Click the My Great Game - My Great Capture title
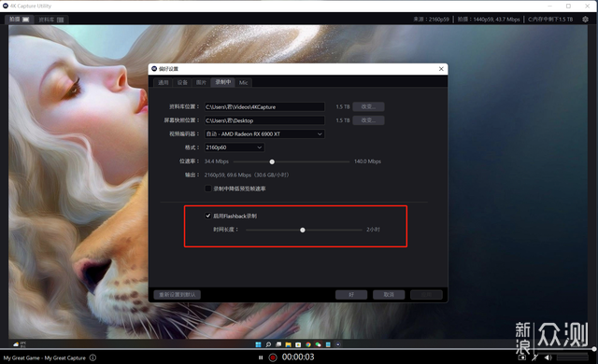This screenshot has height=364, width=598. click(45, 357)
